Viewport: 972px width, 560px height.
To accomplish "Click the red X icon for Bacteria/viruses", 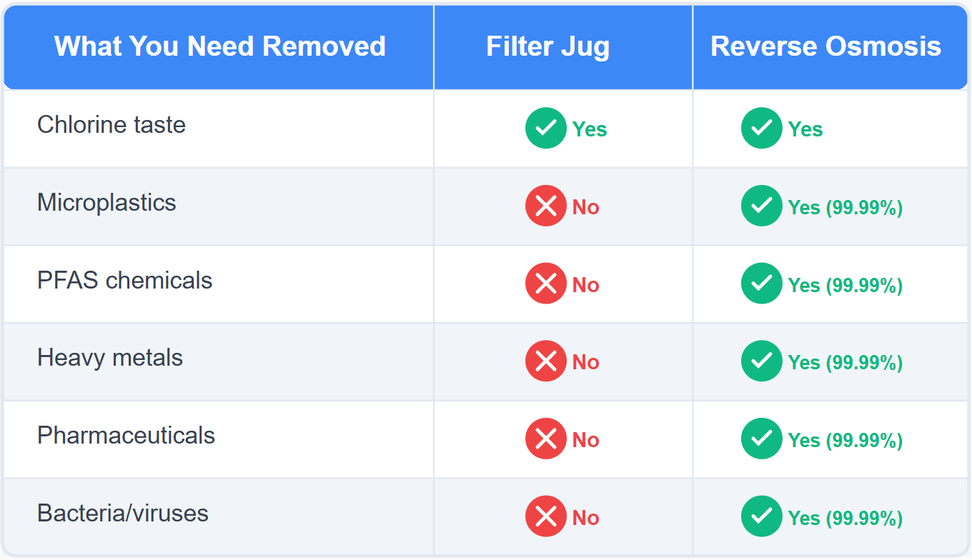I will pos(545,517).
